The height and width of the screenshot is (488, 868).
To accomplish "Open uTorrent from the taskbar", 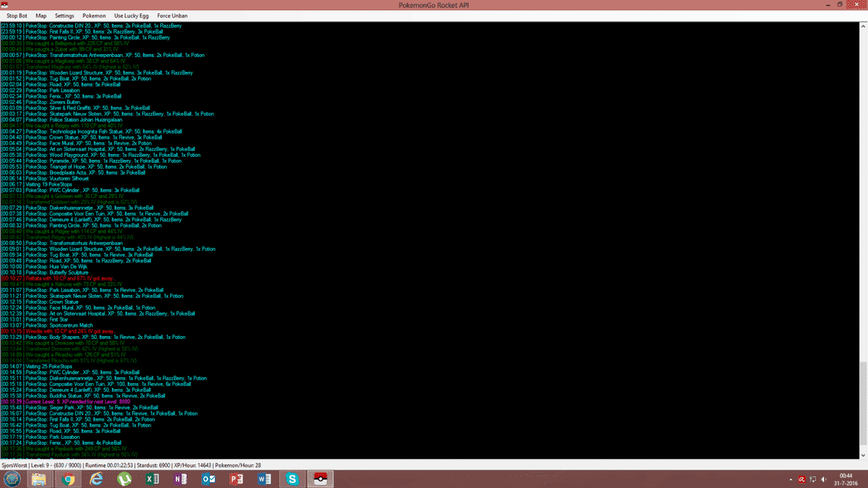I will 124,479.
